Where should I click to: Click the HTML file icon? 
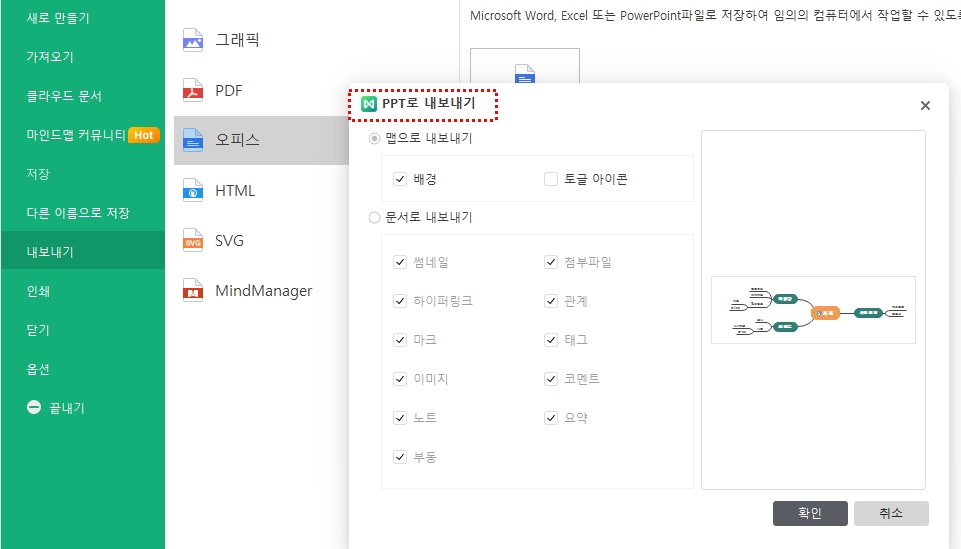193,191
